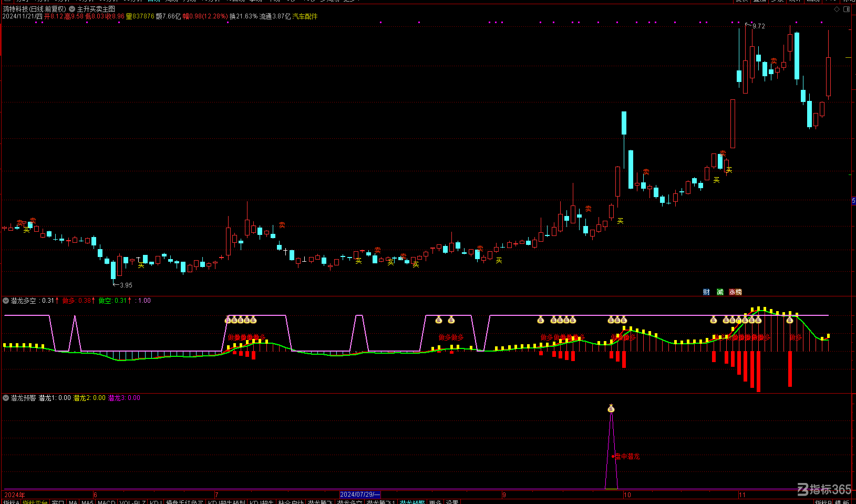Click the diamond icon at chart top-right

[x=837, y=9]
